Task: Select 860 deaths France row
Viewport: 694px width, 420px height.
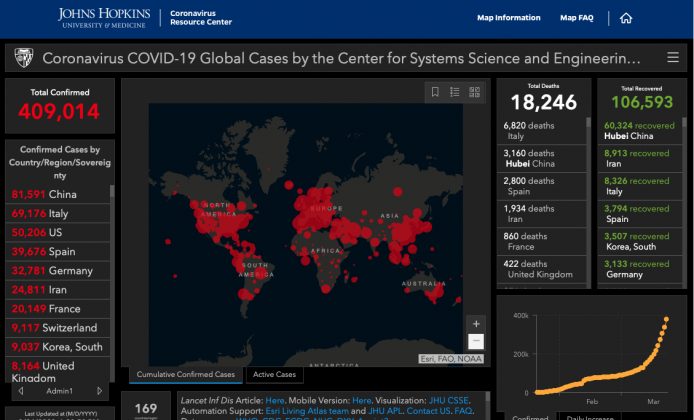Action: coord(542,241)
